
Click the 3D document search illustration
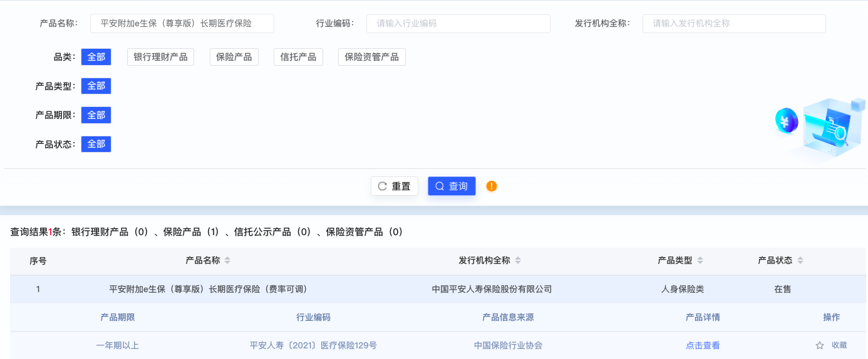(x=820, y=129)
